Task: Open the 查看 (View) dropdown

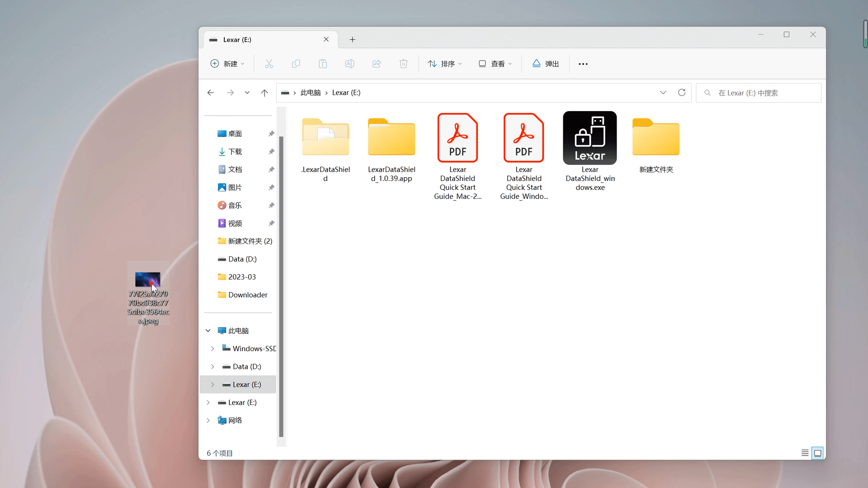Action: click(x=495, y=64)
